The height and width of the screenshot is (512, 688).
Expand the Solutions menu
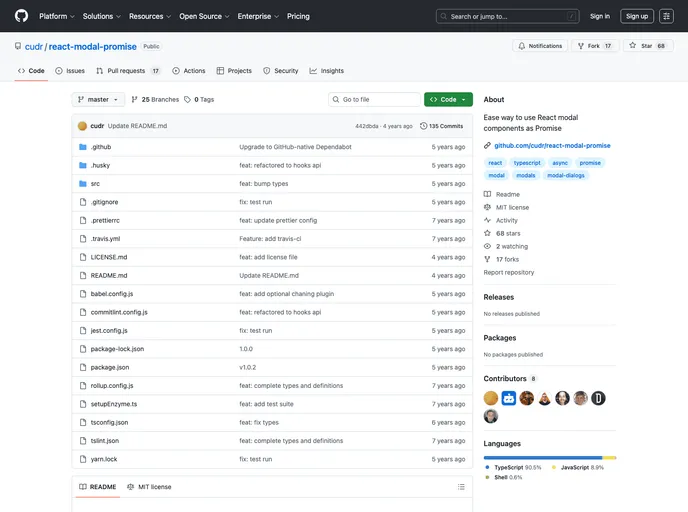tap(102, 16)
